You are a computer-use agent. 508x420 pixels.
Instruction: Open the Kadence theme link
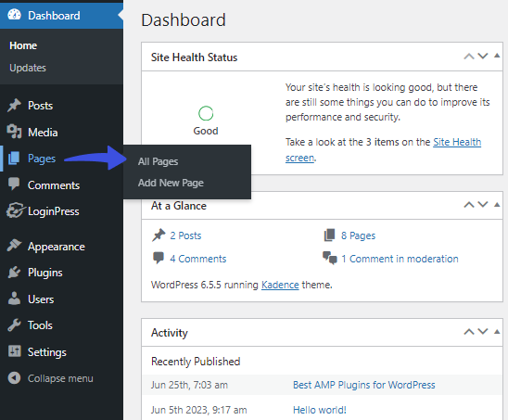click(x=280, y=285)
